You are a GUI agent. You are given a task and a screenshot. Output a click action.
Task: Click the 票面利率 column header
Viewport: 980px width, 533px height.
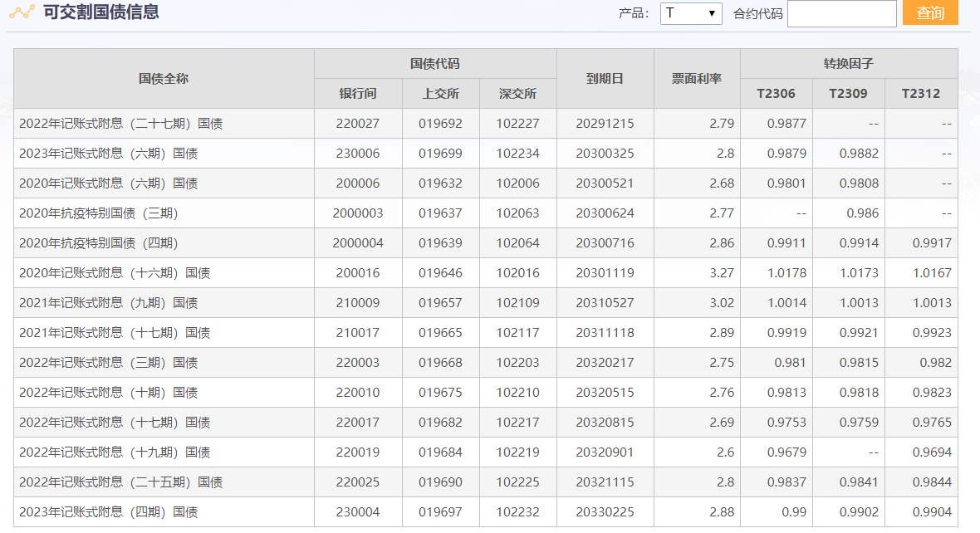pos(696,79)
